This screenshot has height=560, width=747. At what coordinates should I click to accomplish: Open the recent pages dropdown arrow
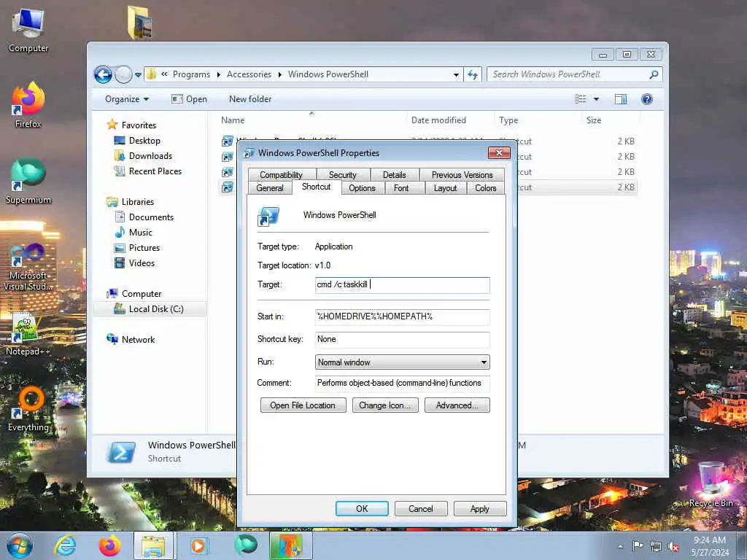point(138,75)
